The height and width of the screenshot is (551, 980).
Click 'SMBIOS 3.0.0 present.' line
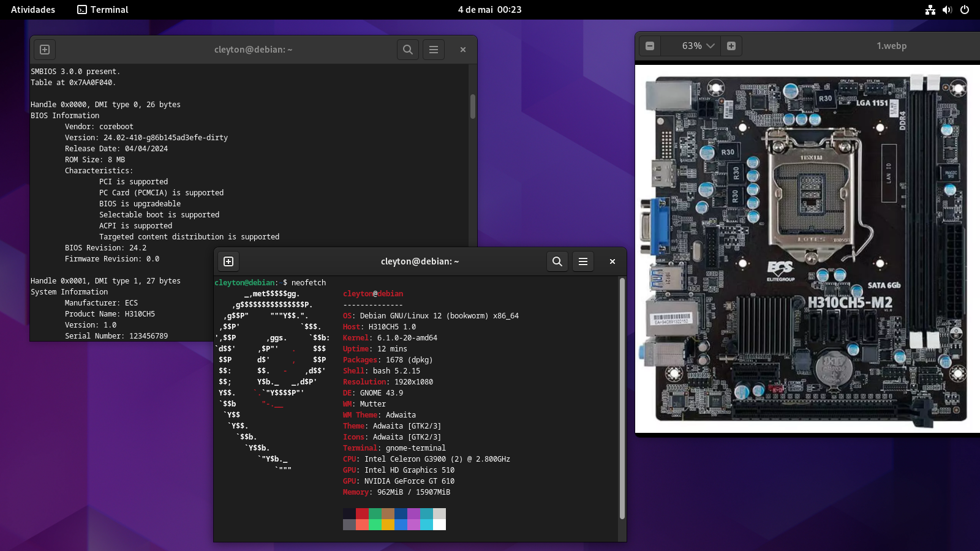[75, 72]
